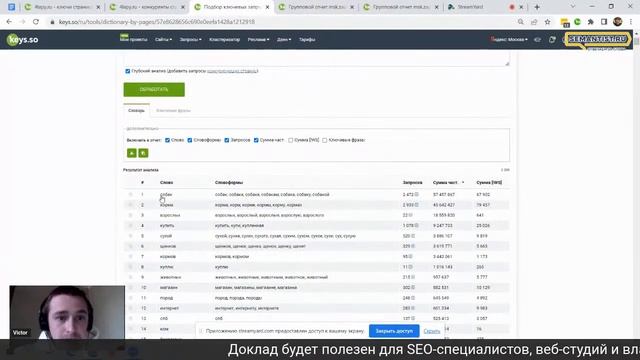Viewport: 640px width, 360px height.
Task: Open the browser side panel icon
Action: coord(604,22)
